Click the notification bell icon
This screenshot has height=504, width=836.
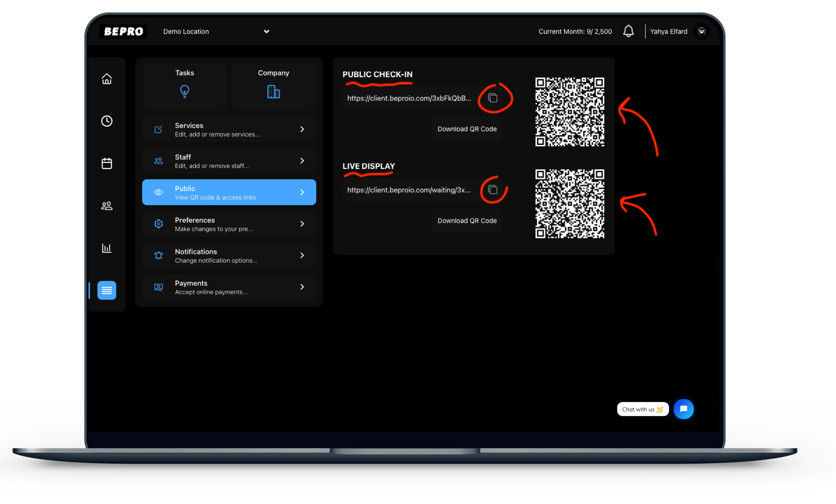[628, 31]
